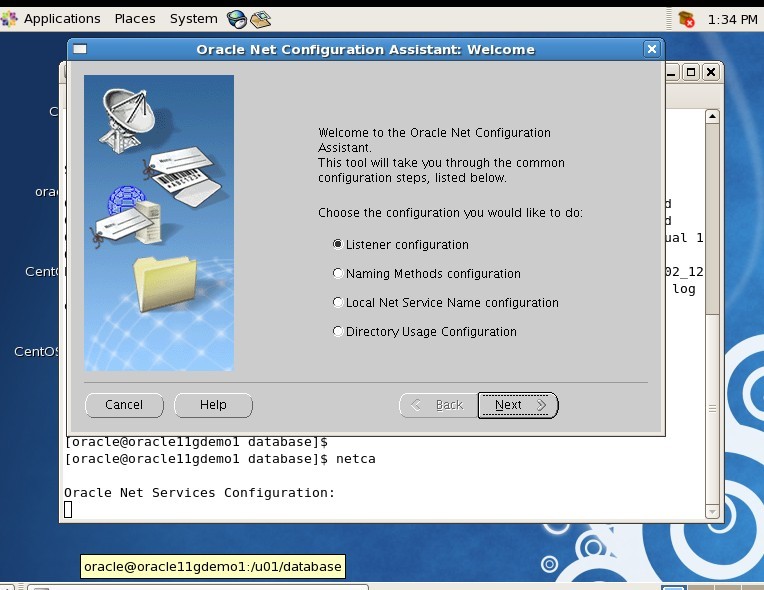The image size is (764, 590).
Task: Launch the email client panel icon
Action: (x=260, y=19)
